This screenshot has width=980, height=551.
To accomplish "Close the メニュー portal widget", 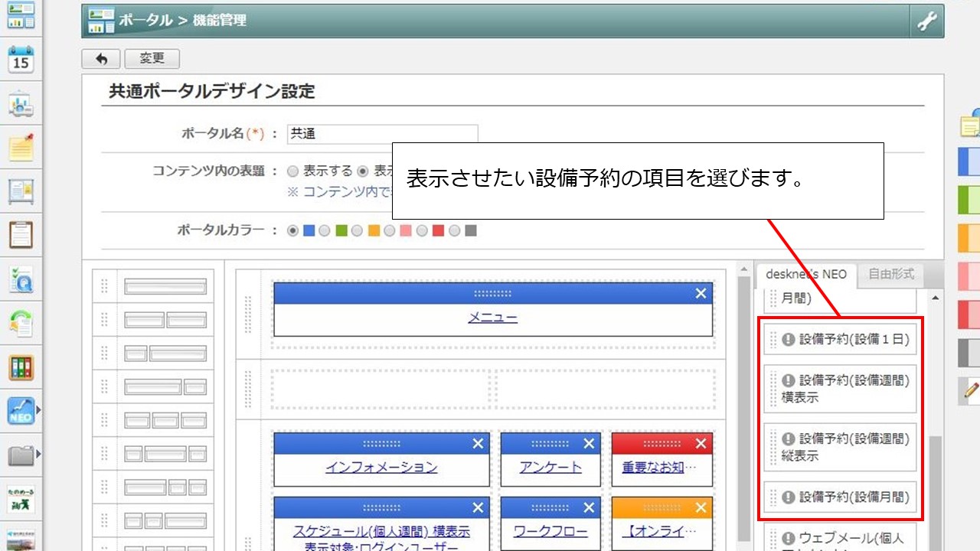I will pos(700,293).
